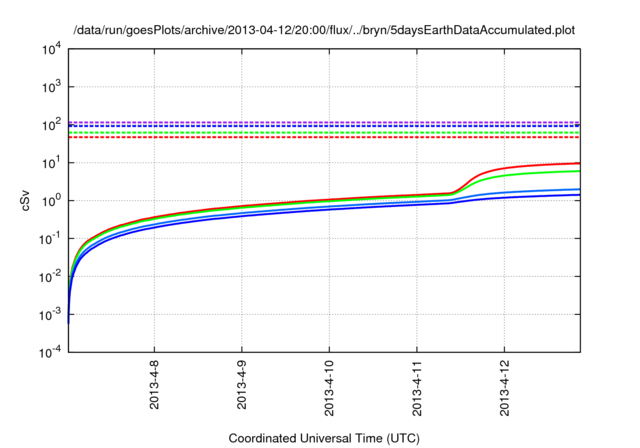640x448 pixels.
Task: Click the green dashed threshold line
Action: click(x=324, y=133)
